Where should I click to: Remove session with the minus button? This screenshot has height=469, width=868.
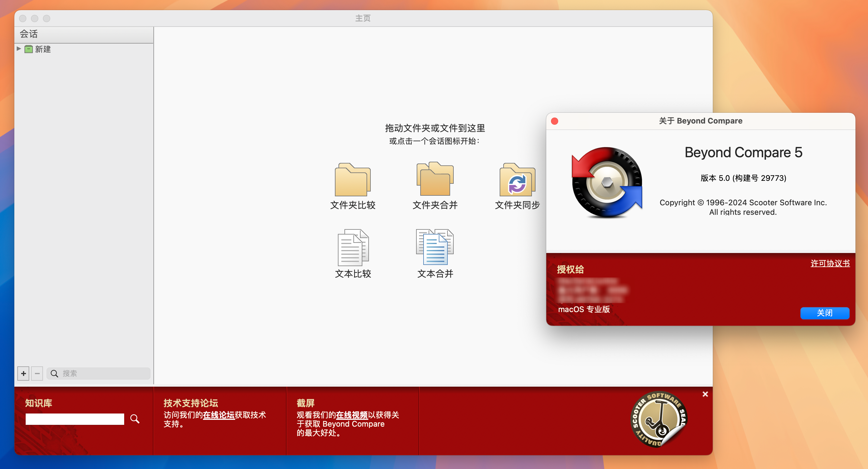(x=37, y=374)
